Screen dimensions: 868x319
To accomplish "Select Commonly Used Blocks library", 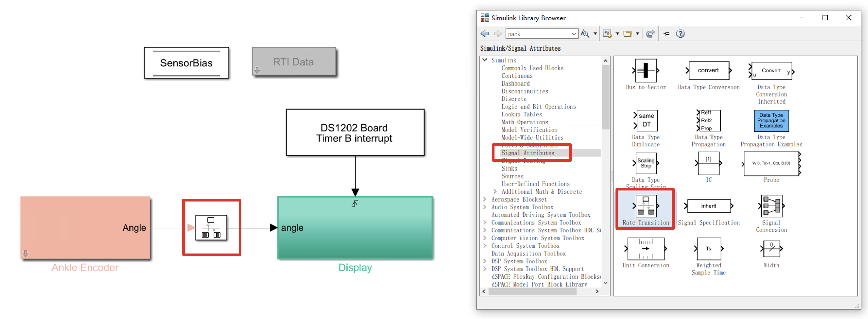I will coord(532,68).
